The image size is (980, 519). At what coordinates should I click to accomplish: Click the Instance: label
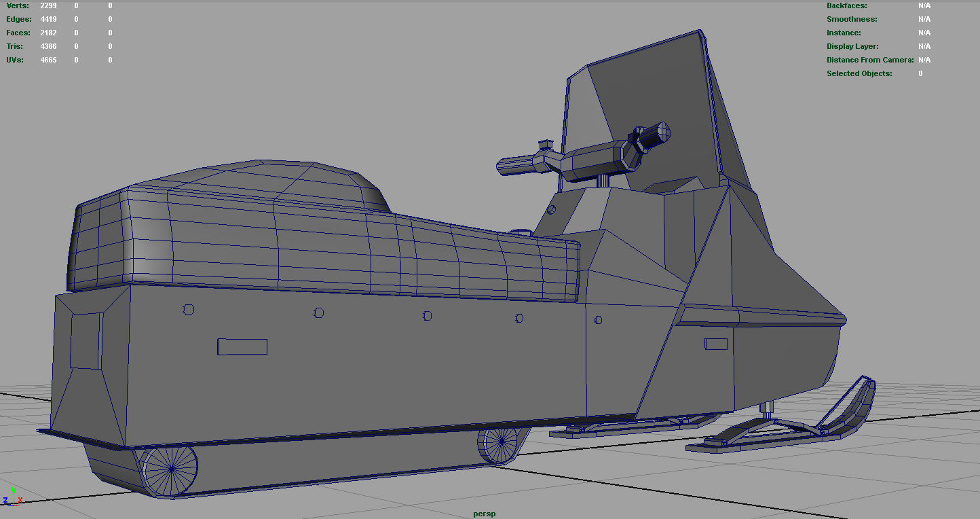(844, 33)
